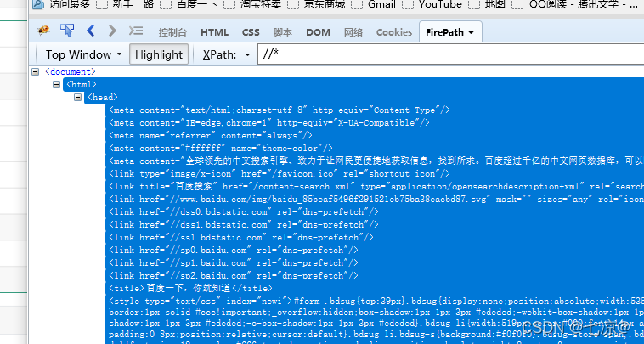Open the 网络 network tab

[x=353, y=32]
